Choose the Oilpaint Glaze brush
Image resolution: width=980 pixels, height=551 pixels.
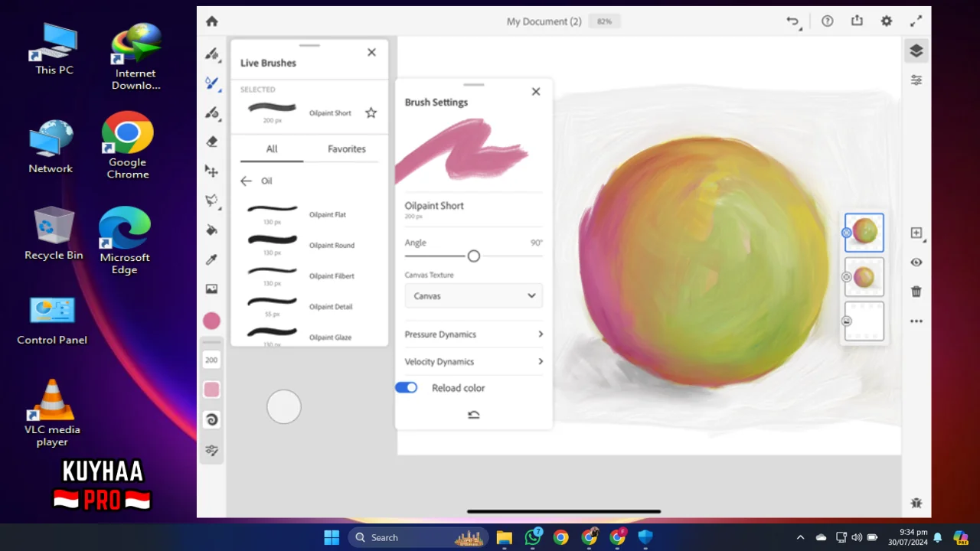tap(309, 335)
